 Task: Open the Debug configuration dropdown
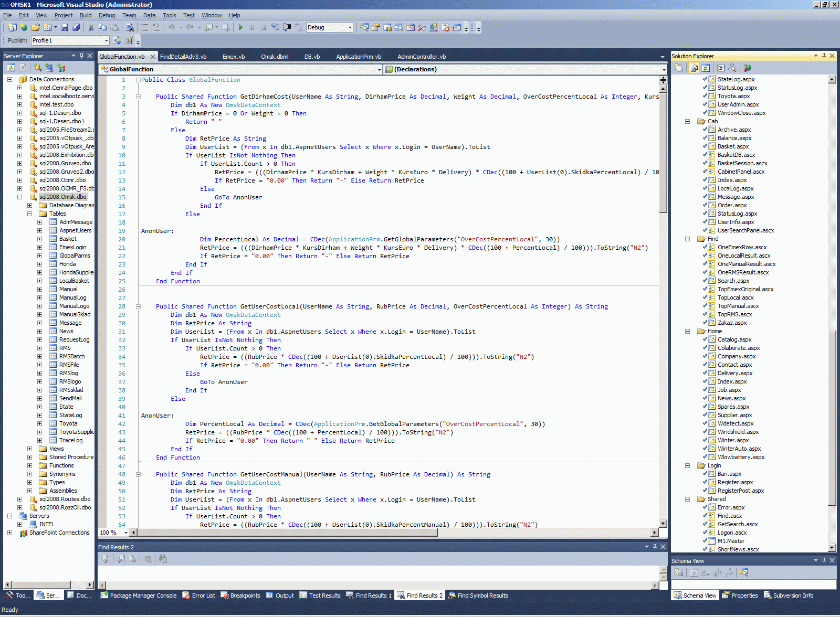[350, 27]
